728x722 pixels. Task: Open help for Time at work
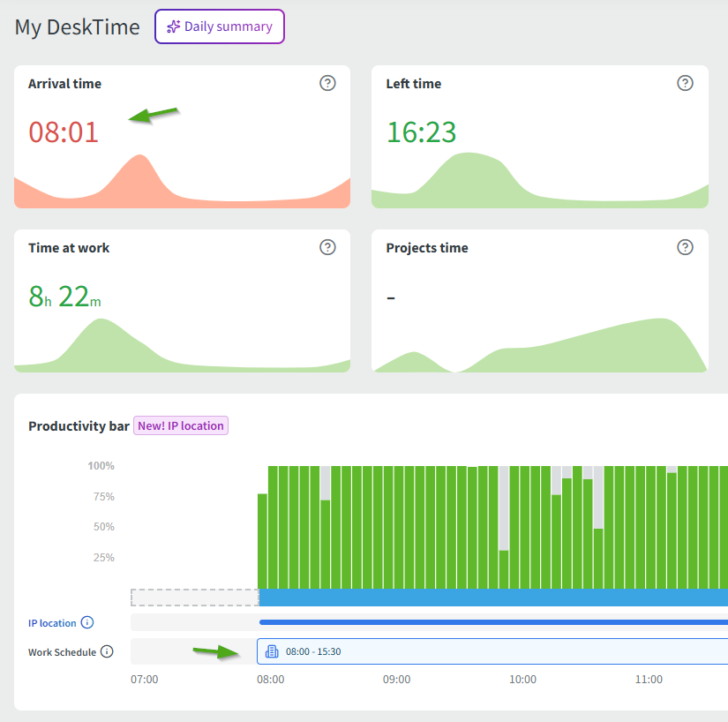tap(327, 247)
